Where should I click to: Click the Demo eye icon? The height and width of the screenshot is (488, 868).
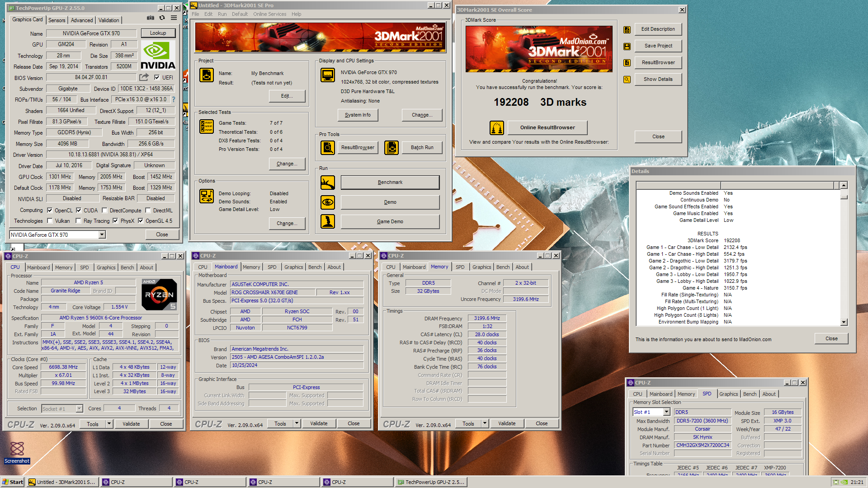(328, 202)
